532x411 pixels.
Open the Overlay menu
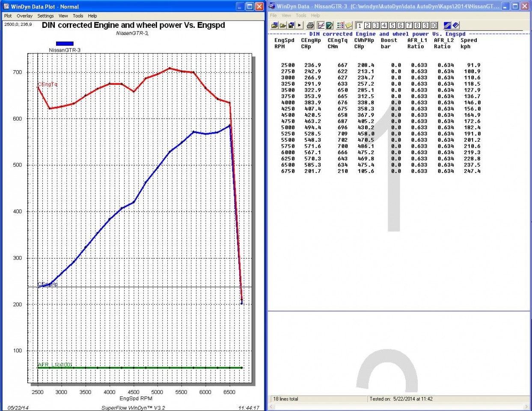[x=24, y=16]
